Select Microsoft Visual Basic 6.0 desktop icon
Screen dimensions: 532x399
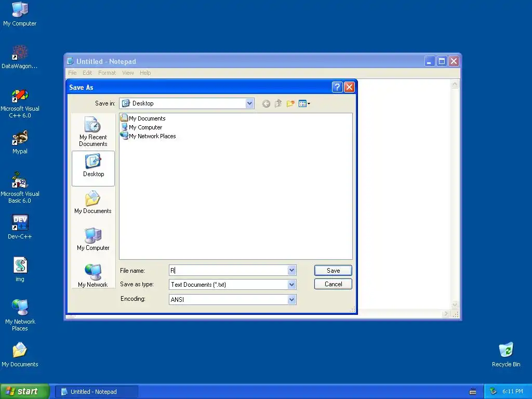click(x=20, y=188)
